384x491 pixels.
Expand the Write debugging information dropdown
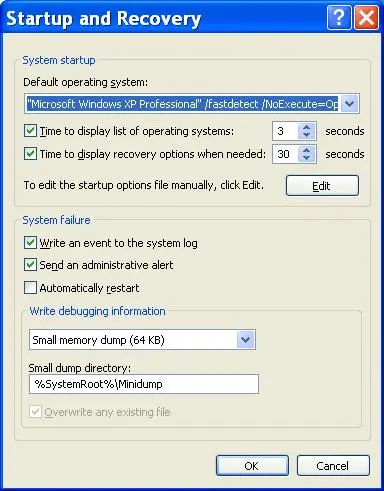pos(246,340)
